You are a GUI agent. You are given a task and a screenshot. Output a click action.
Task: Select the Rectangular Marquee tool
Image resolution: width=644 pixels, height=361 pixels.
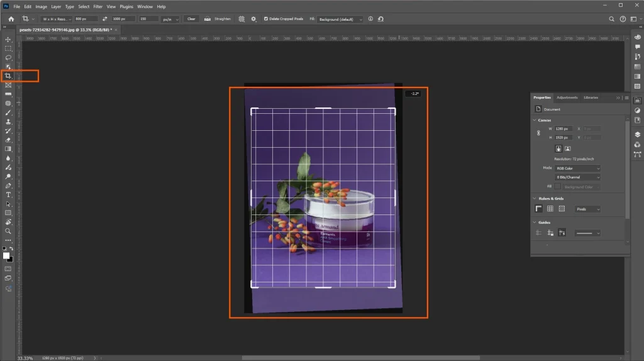tap(8, 48)
